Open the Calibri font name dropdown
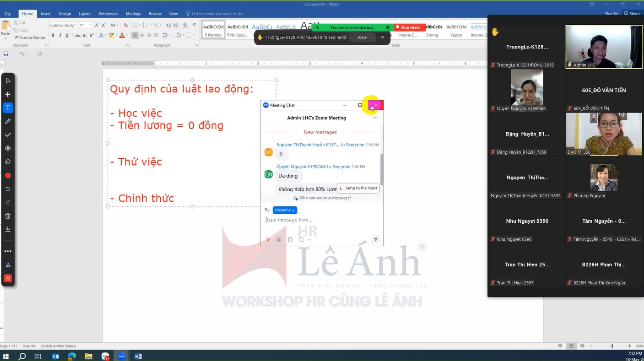Image resolution: width=644 pixels, height=361 pixels. tap(76, 25)
